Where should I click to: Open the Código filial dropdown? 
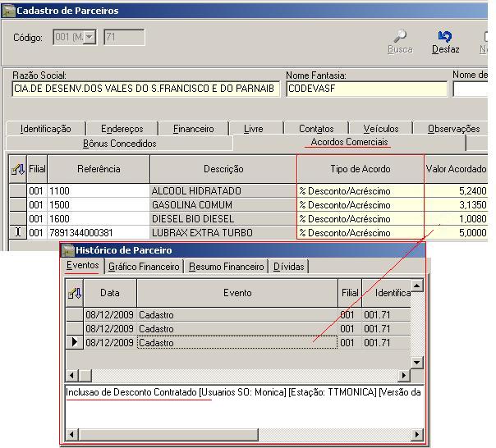(x=90, y=37)
